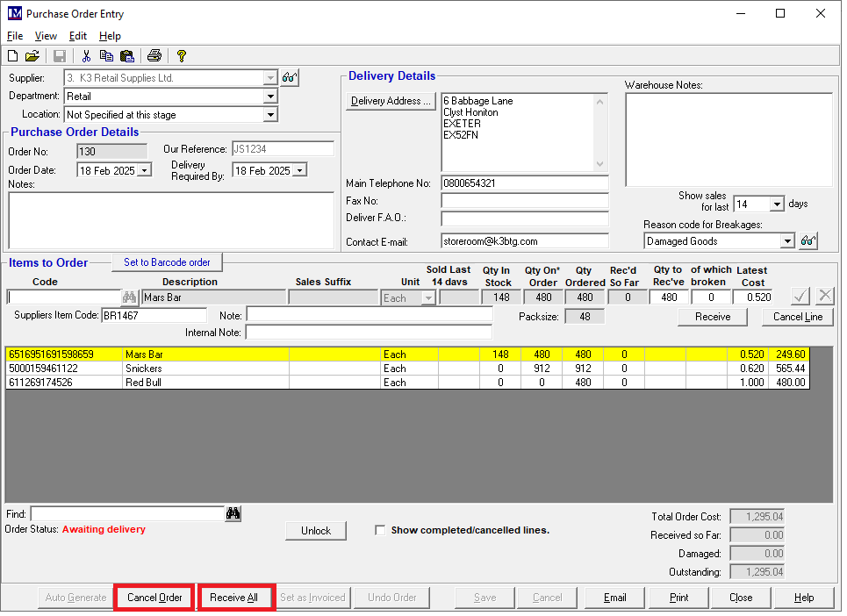The height and width of the screenshot is (616, 847).
Task: Enable Show completed/cancelled lines checkbox
Action: [x=380, y=530]
